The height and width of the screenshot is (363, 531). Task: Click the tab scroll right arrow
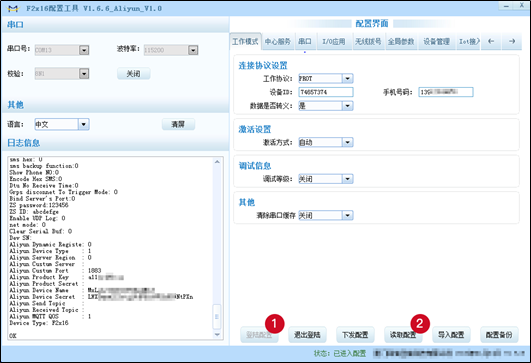(512, 41)
